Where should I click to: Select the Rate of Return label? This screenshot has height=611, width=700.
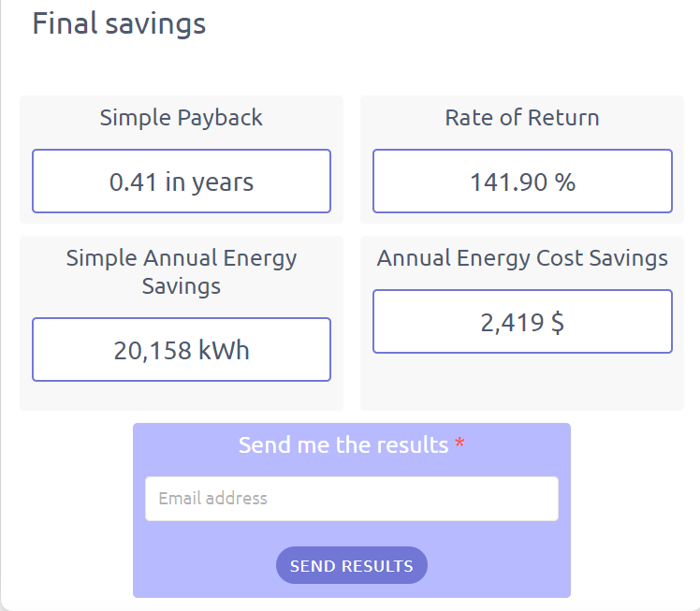522,118
